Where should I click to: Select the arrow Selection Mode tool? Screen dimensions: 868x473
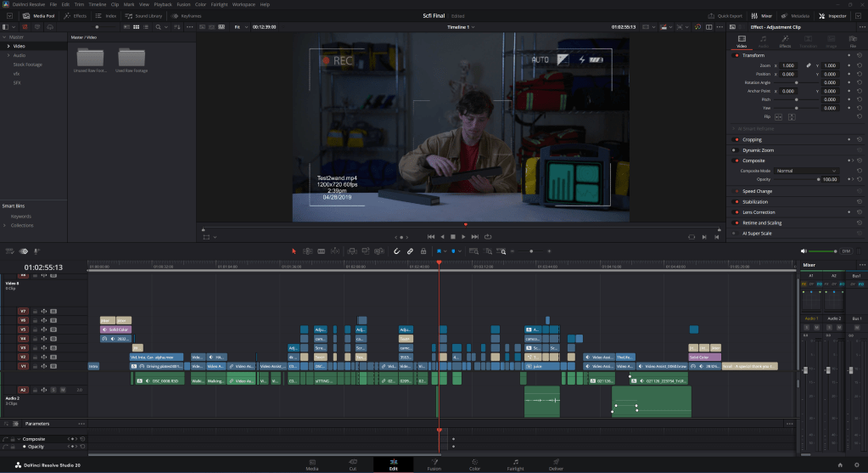tap(294, 251)
